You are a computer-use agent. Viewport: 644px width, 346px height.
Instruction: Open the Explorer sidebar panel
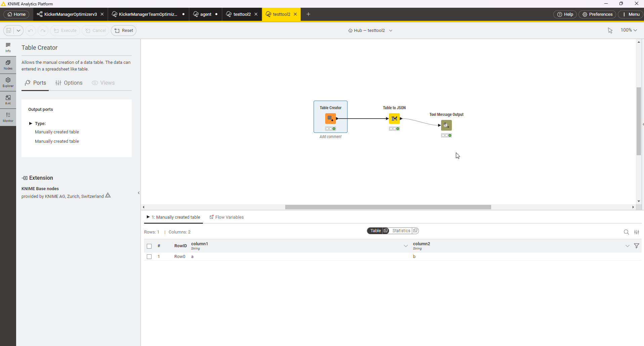pos(8,82)
